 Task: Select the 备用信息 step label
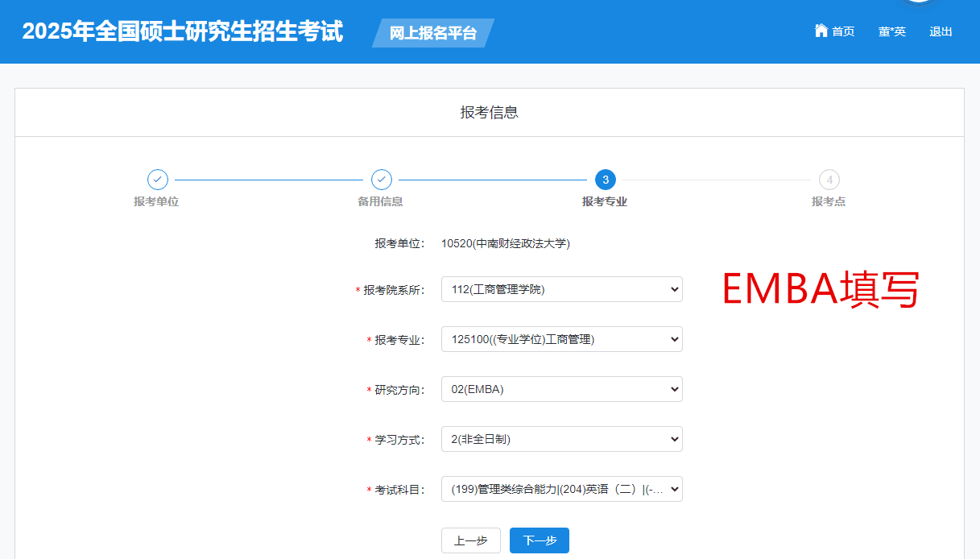click(x=380, y=201)
